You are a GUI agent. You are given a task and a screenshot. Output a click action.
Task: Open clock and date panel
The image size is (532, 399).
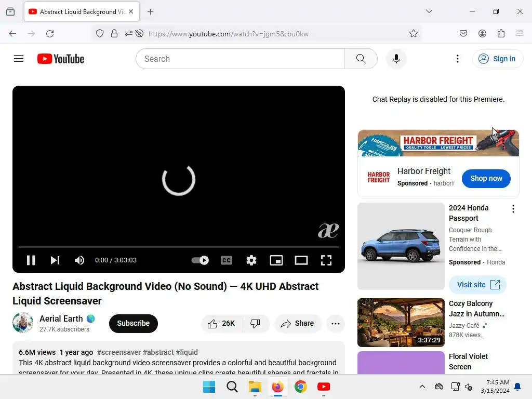click(x=495, y=387)
